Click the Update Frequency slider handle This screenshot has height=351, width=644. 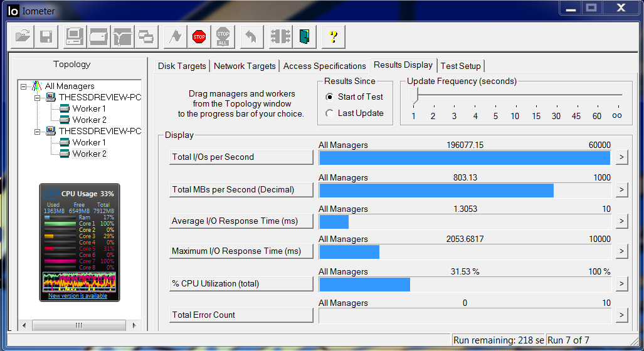(x=414, y=96)
